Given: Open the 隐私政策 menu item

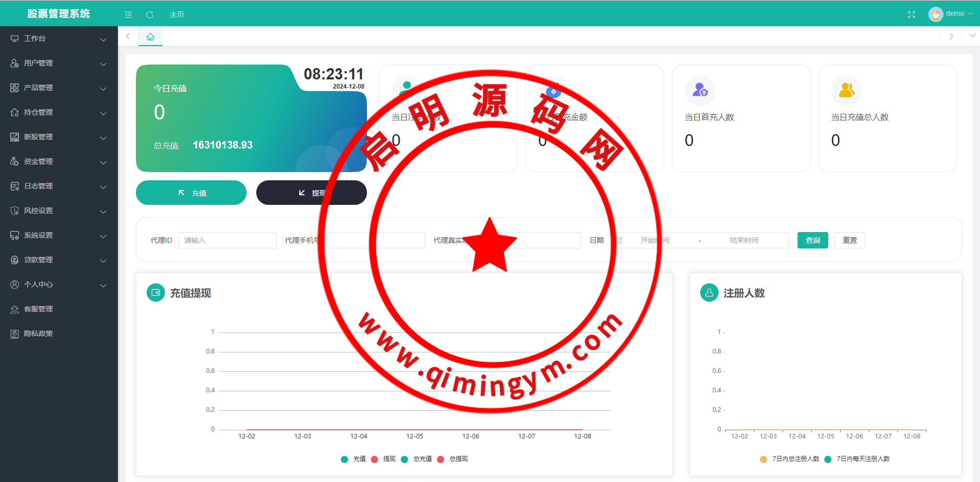Looking at the screenshot, I should pyautogui.click(x=38, y=333).
